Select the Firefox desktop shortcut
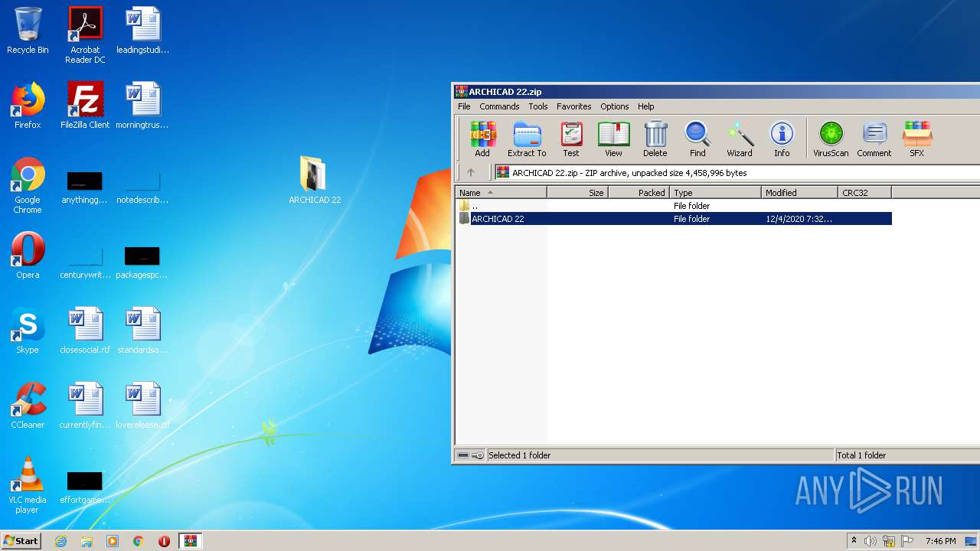 tap(28, 106)
